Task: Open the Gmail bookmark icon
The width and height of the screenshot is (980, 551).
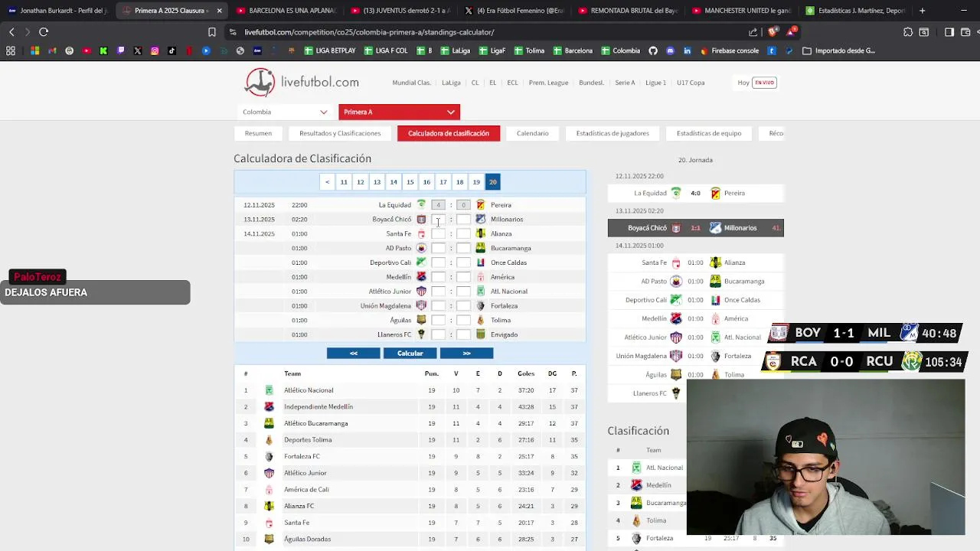Action: (x=52, y=51)
